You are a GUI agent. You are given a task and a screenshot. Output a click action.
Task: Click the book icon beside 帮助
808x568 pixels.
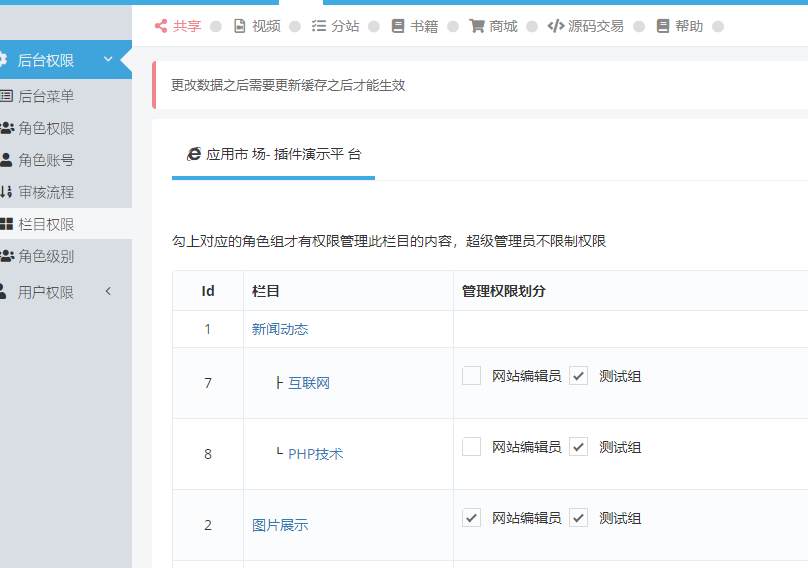pyautogui.click(x=663, y=26)
